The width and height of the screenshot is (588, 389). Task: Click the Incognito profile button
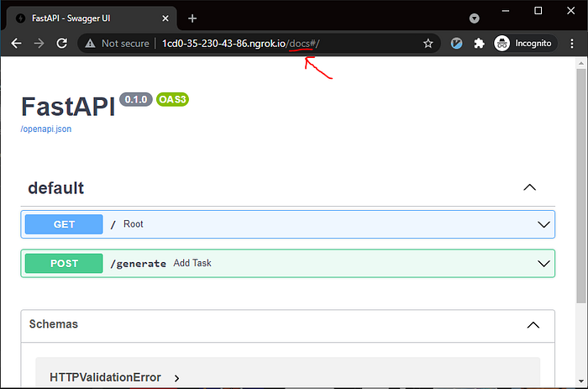click(x=525, y=44)
